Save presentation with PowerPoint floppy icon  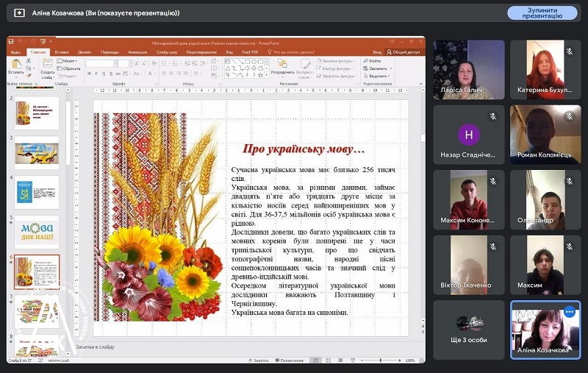tap(11, 41)
